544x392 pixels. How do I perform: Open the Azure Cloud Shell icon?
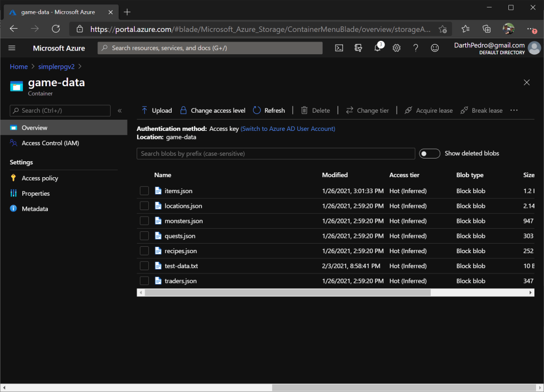[x=339, y=48]
